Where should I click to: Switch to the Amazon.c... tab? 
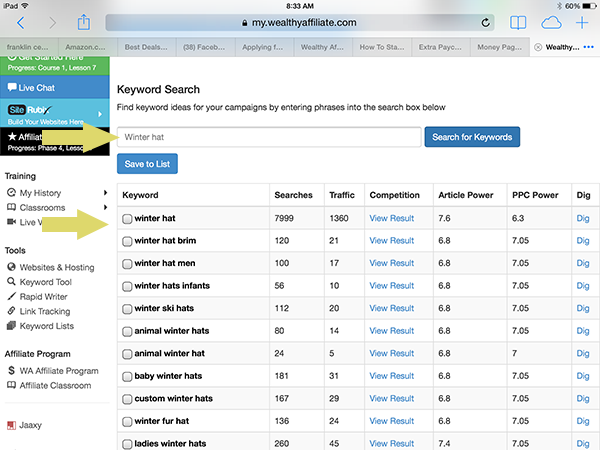pyautogui.click(x=88, y=47)
